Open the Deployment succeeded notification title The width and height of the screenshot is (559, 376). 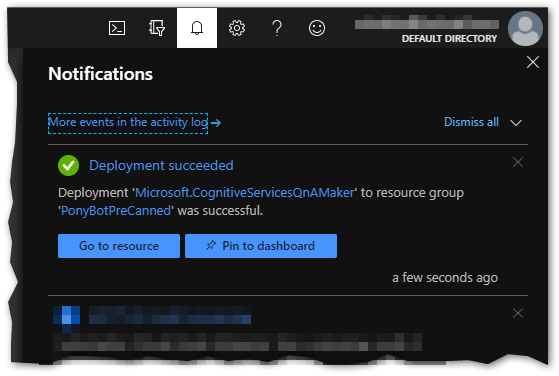point(161,165)
